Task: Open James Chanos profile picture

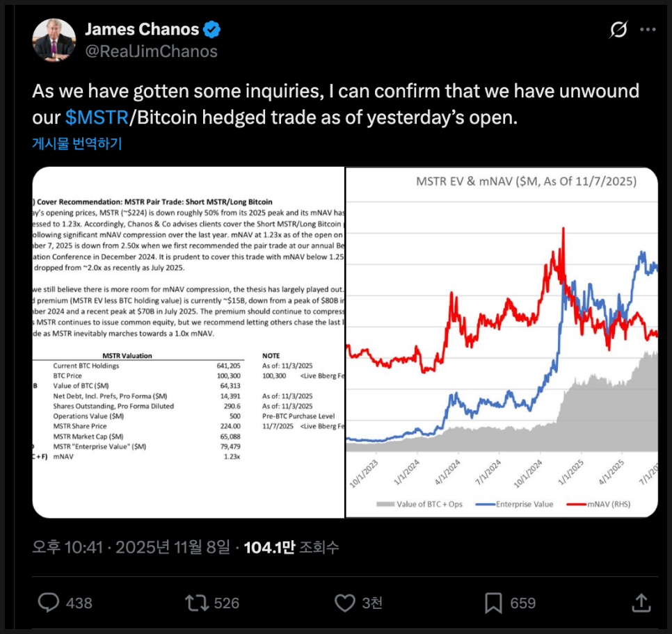Action: [54, 41]
